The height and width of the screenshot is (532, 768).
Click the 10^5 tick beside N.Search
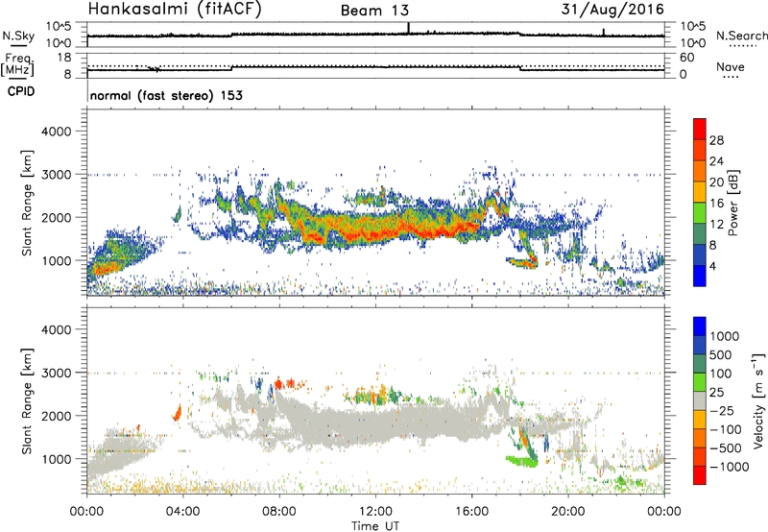point(692,27)
